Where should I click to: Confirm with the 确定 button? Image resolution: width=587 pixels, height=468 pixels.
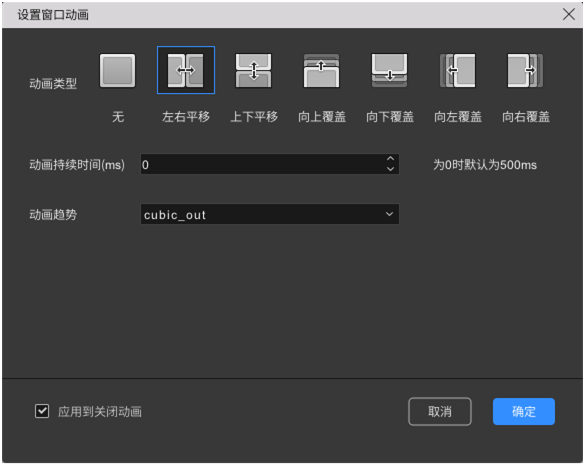point(524,412)
